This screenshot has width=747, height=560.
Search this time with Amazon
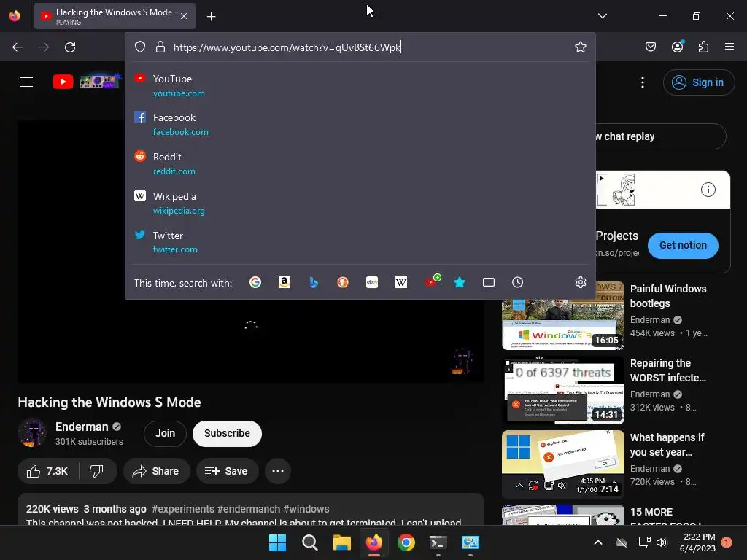[x=285, y=282]
